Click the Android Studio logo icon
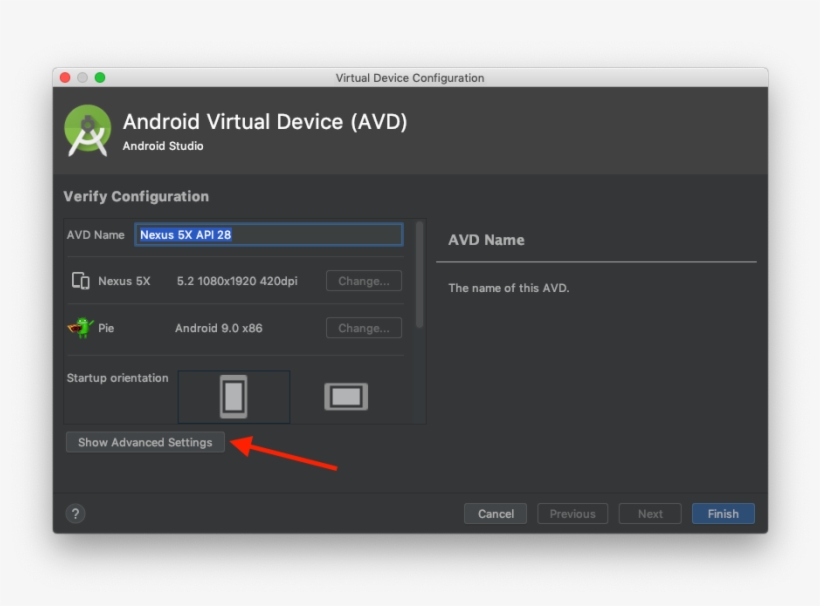Viewport: 820px width, 606px height. click(x=88, y=131)
